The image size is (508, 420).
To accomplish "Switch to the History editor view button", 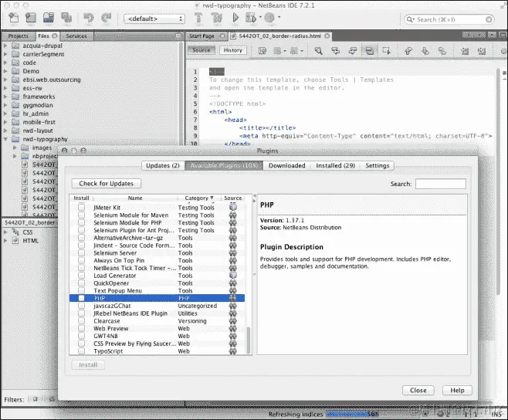I will 232,50.
